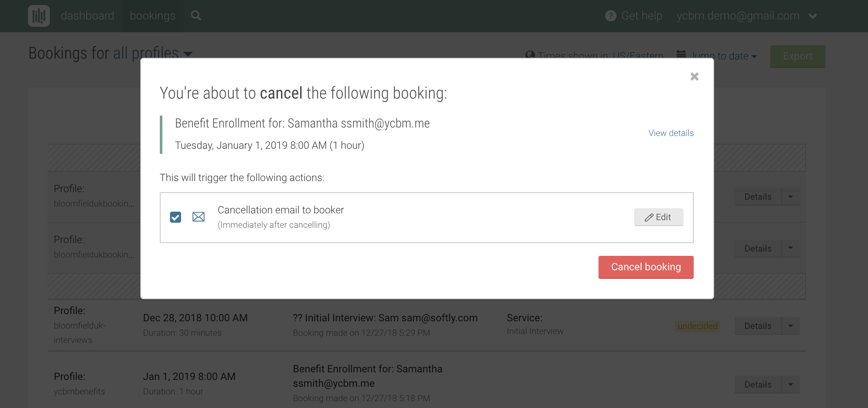The image size is (868, 408).
Task: Close the cancel booking dialog
Action: [695, 76]
